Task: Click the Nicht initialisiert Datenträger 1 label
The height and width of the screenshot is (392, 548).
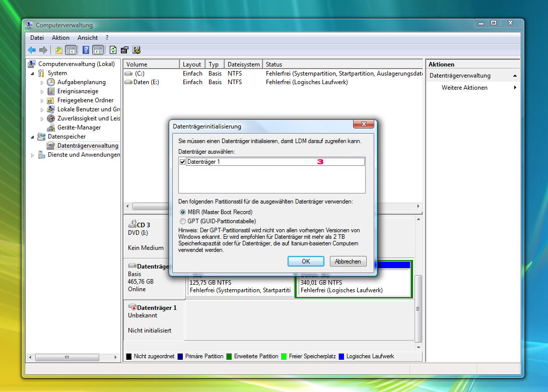Action: coord(150,331)
